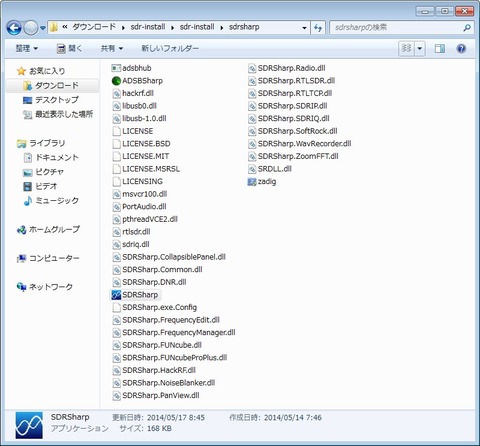The height and width of the screenshot is (446, 480).
Task: Select ホームグループ in the navigation pane
Action: click(x=48, y=229)
